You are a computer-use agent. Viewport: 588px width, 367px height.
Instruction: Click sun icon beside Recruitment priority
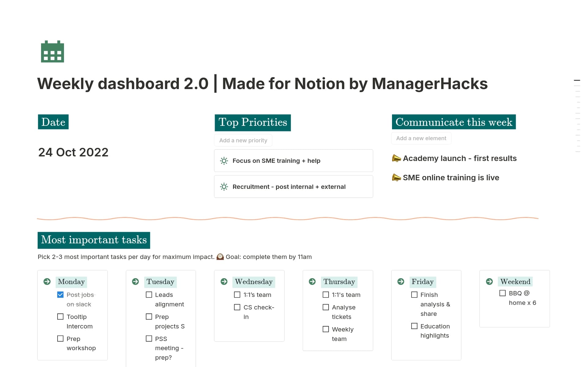click(x=224, y=187)
